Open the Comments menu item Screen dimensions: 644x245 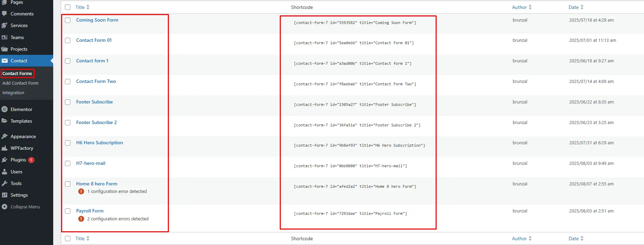[x=22, y=14]
